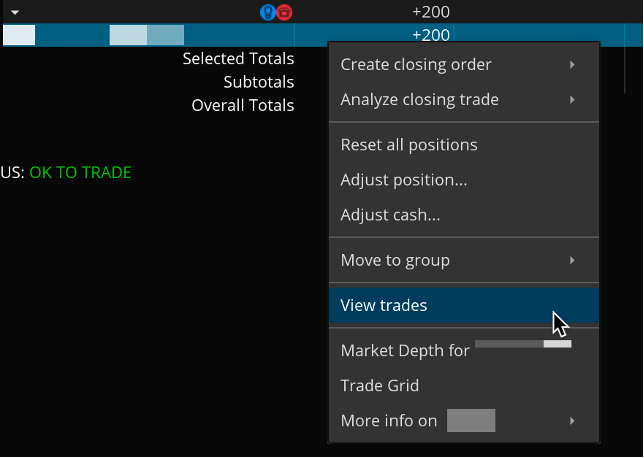Open the Trade Grid option
The width and height of the screenshot is (644, 458).
click(x=380, y=386)
